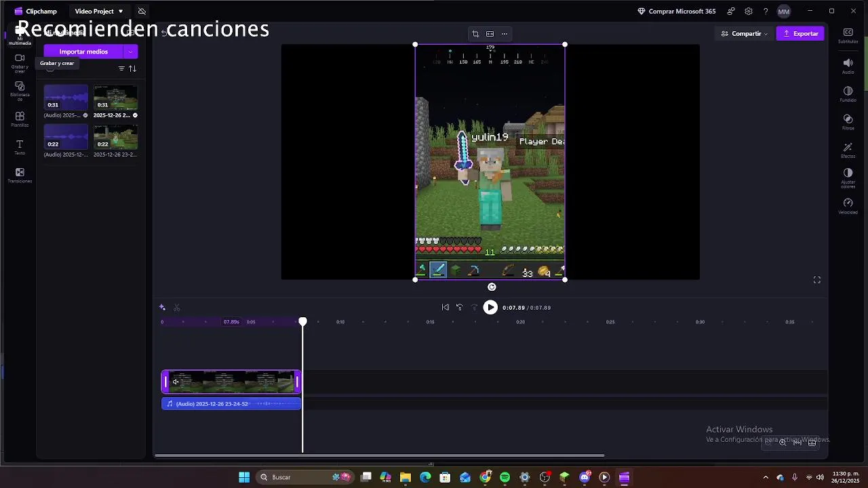Rewind five seconds
The width and height of the screenshot is (868, 488).
pyautogui.click(x=459, y=308)
